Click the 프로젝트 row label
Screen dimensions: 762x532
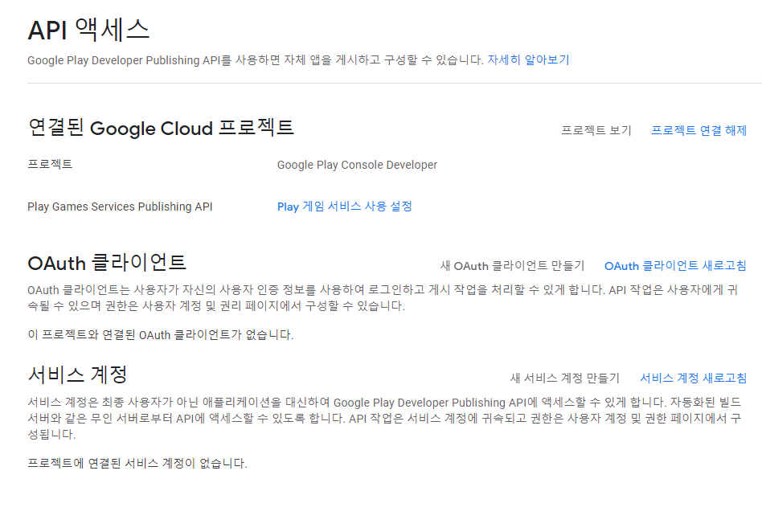click(50, 164)
